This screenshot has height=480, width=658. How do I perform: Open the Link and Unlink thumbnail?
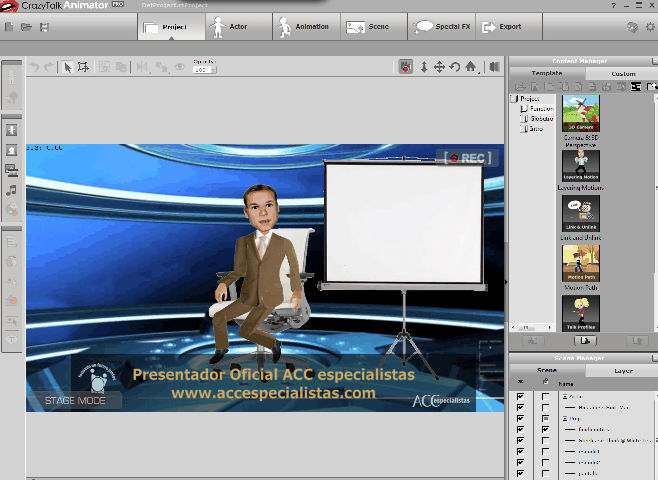click(x=581, y=214)
